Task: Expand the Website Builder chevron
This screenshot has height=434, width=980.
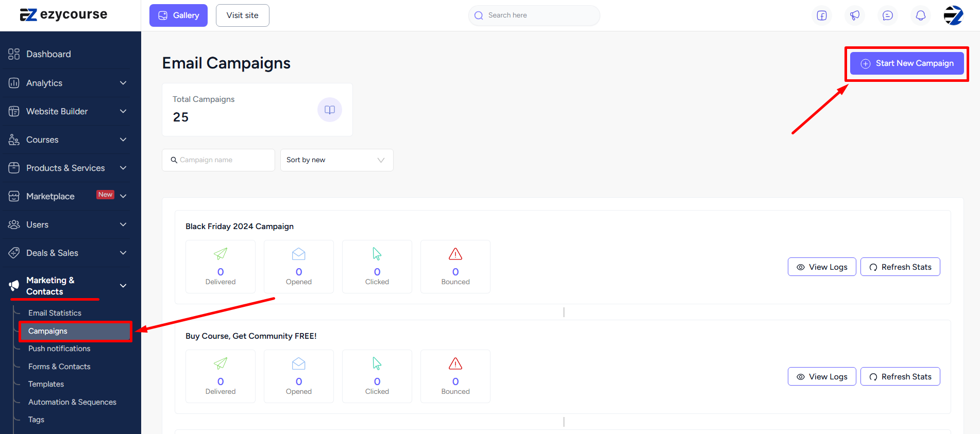Action: 123,111
